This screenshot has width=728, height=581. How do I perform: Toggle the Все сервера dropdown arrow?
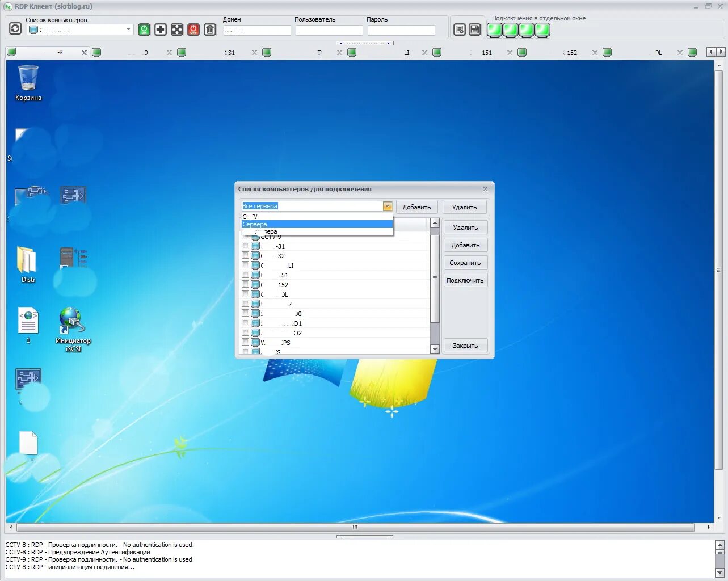point(388,207)
